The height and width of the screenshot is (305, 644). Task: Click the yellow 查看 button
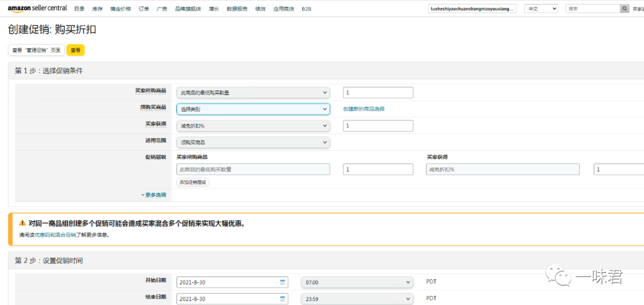tap(76, 50)
